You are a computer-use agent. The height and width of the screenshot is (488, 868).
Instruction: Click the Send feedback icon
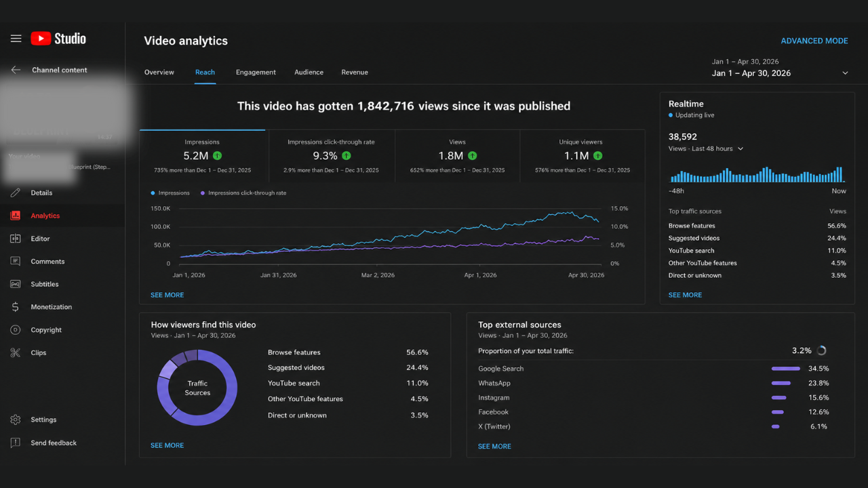coord(16,443)
